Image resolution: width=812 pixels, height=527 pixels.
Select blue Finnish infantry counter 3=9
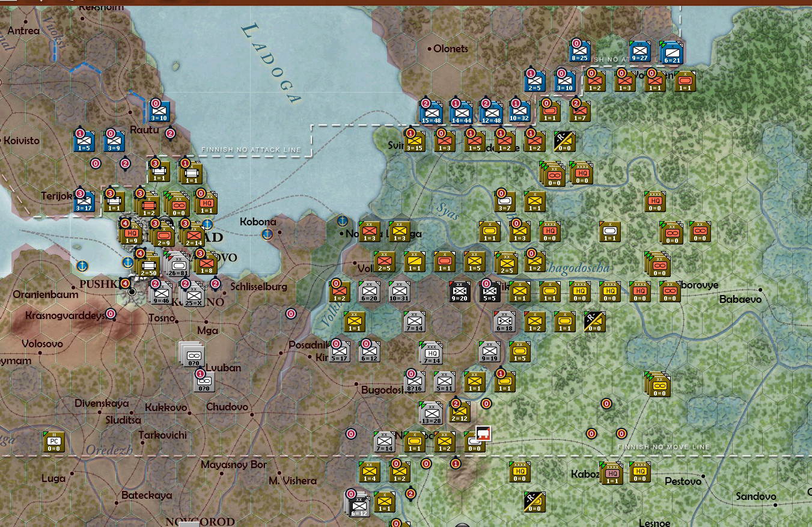[x=114, y=141]
